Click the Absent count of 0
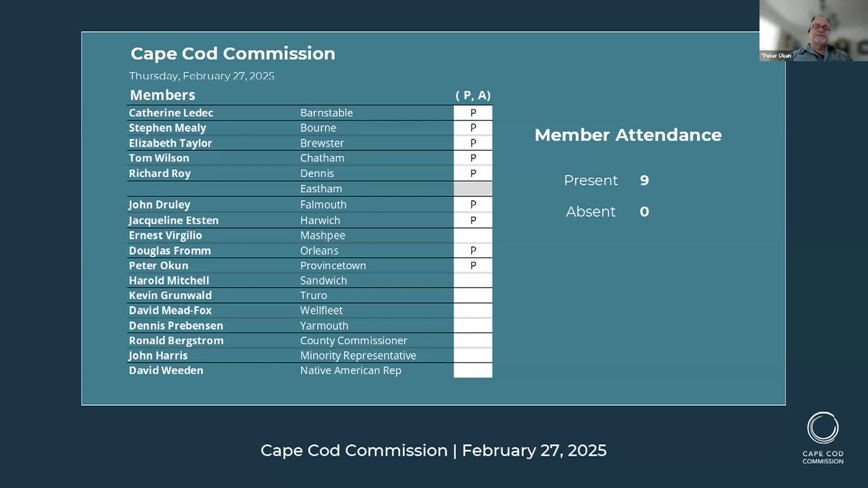The height and width of the screenshot is (488, 868). [x=644, y=211]
